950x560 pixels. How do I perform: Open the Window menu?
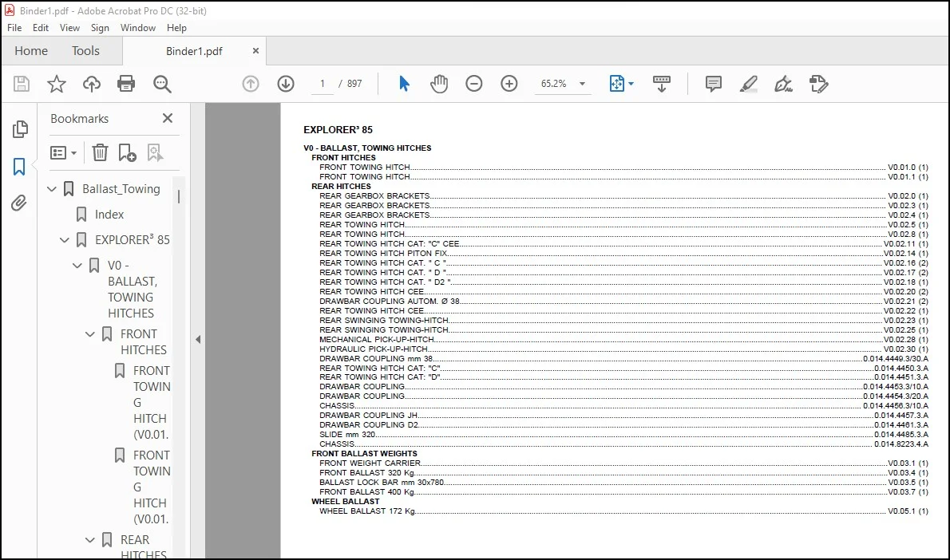[x=137, y=28]
